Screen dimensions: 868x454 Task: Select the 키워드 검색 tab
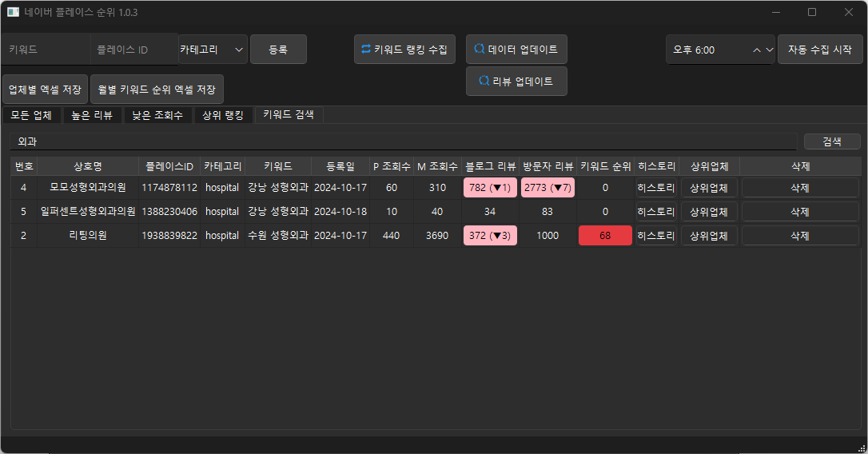(289, 114)
